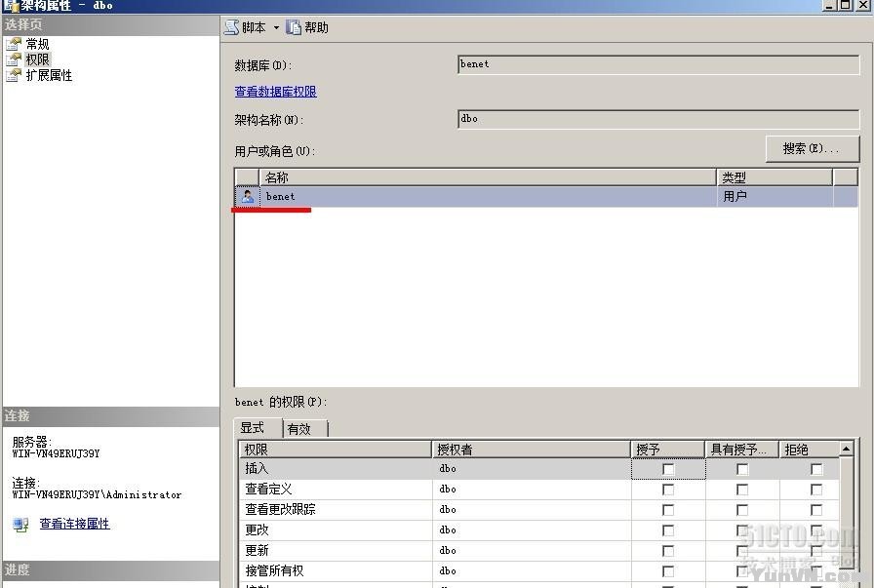The width and height of the screenshot is (874, 588).
Task: Select the 查看定义 permission row
Action: point(539,490)
